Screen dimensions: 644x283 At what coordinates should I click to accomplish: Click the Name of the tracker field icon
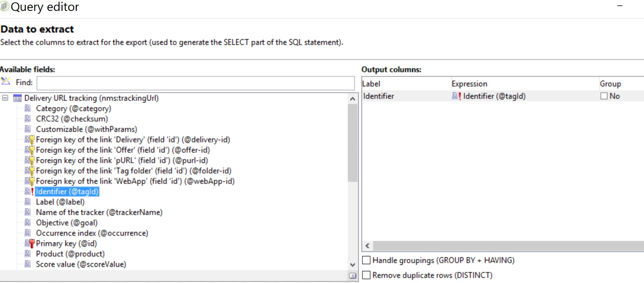click(x=28, y=212)
